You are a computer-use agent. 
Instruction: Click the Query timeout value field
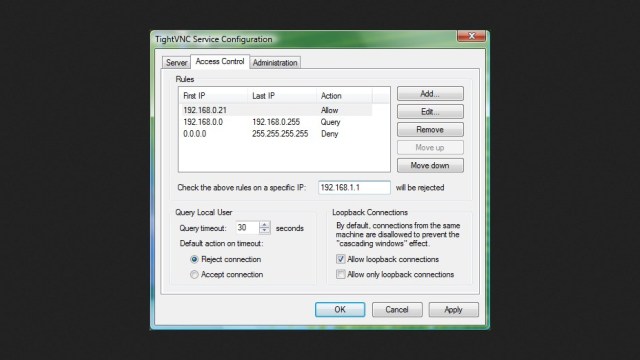tap(247, 227)
